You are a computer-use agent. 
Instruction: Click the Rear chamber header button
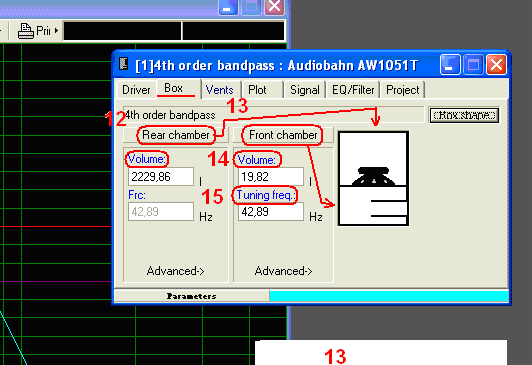coord(176,135)
